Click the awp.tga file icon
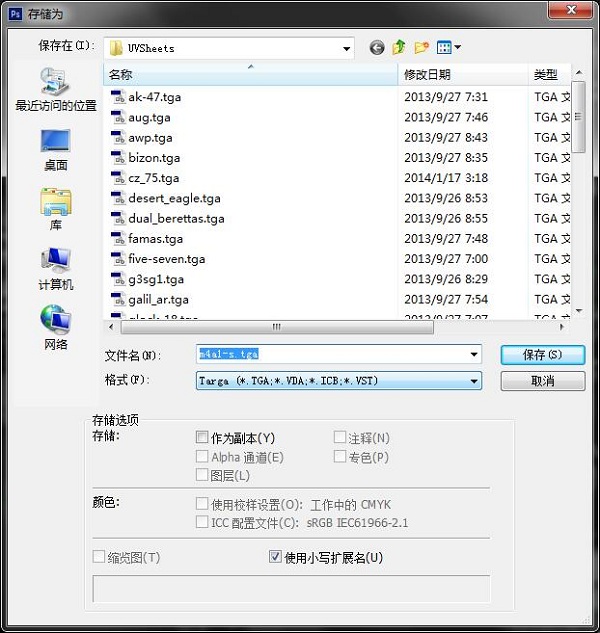Screen dimensions: 600x633 click(x=118, y=137)
